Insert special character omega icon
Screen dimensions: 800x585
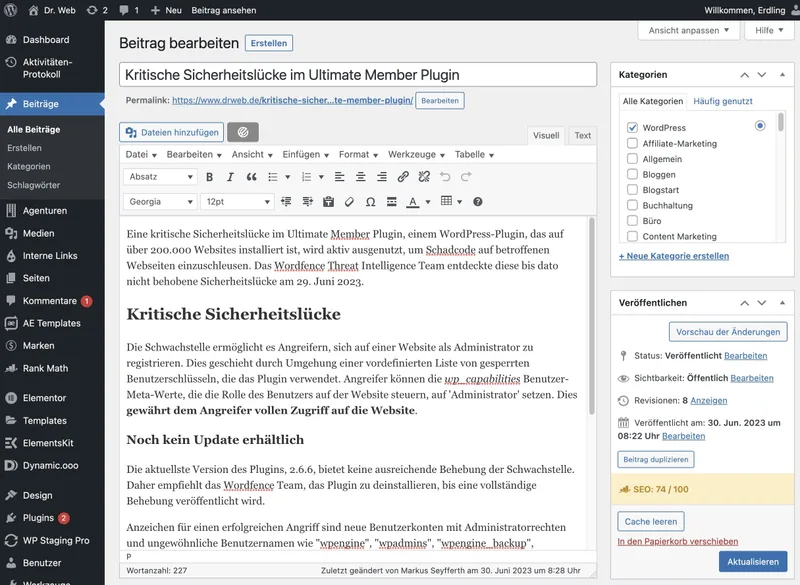(371, 202)
